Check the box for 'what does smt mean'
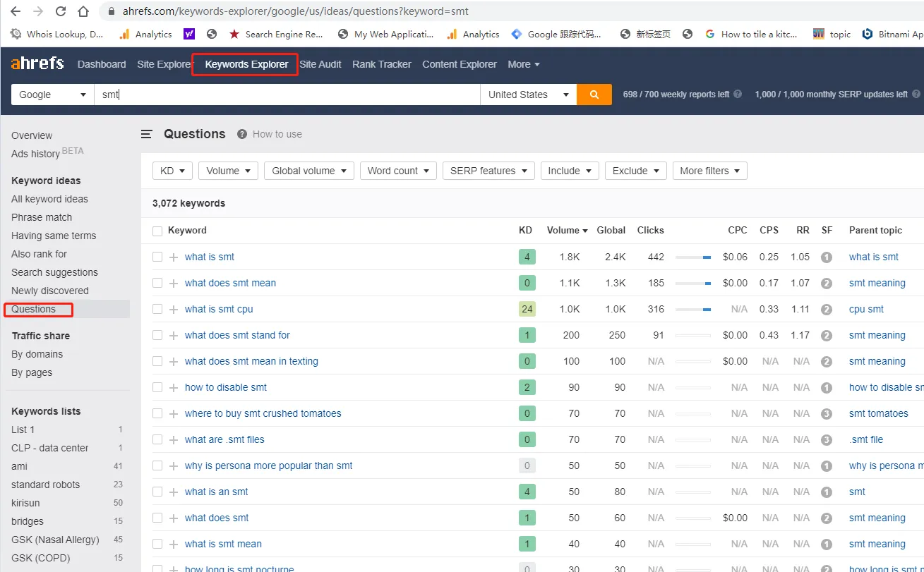 tap(157, 283)
